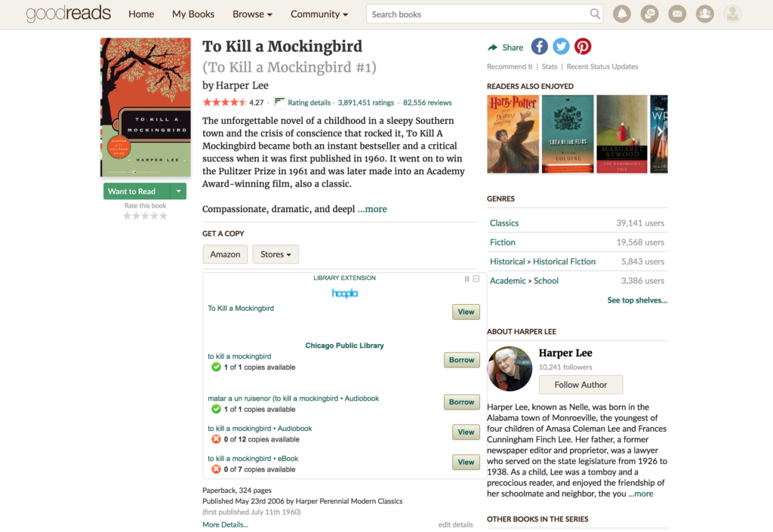Open the Classics genre link
The width and height of the screenshot is (773, 532).
(504, 223)
